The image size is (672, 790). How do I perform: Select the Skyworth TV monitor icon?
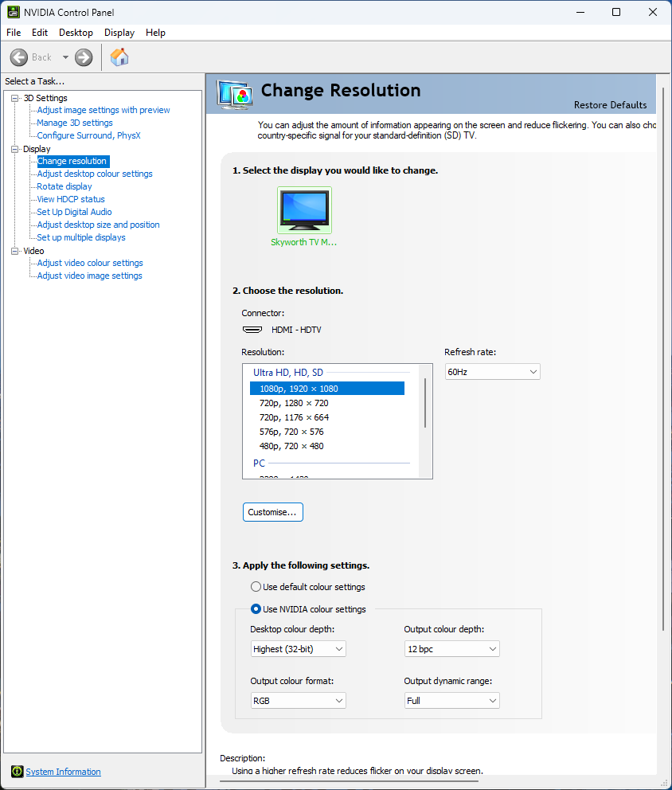[304, 209]
